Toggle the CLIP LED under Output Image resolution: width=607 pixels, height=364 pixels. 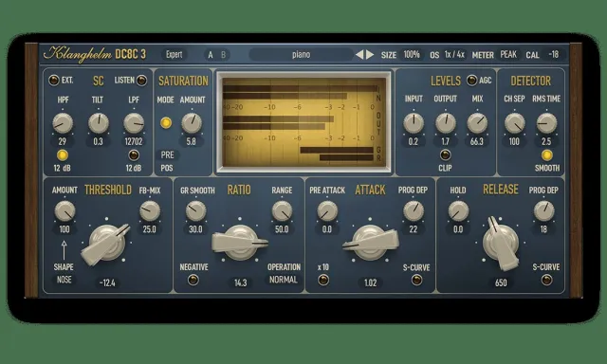[x=445, y=155]
